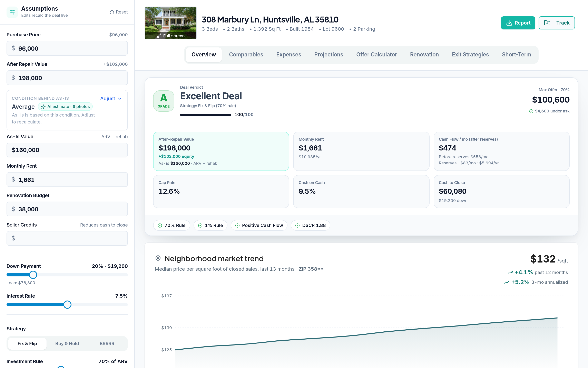Image resolution: width=588 pixels, height=368 pixels.
Task: Click the dollar sign in Seller Credits field
Action: (x=13, y=238)
